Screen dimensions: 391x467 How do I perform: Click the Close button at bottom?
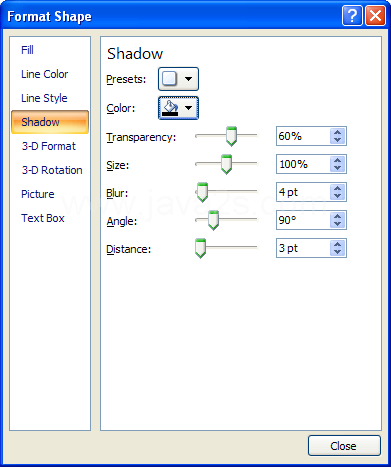click(344, 446)
